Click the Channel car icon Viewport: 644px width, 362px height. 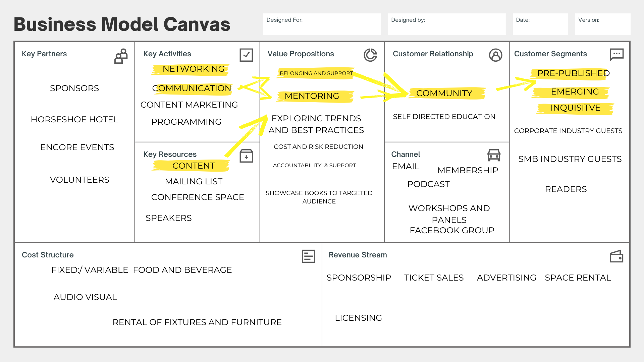(494, 155)
